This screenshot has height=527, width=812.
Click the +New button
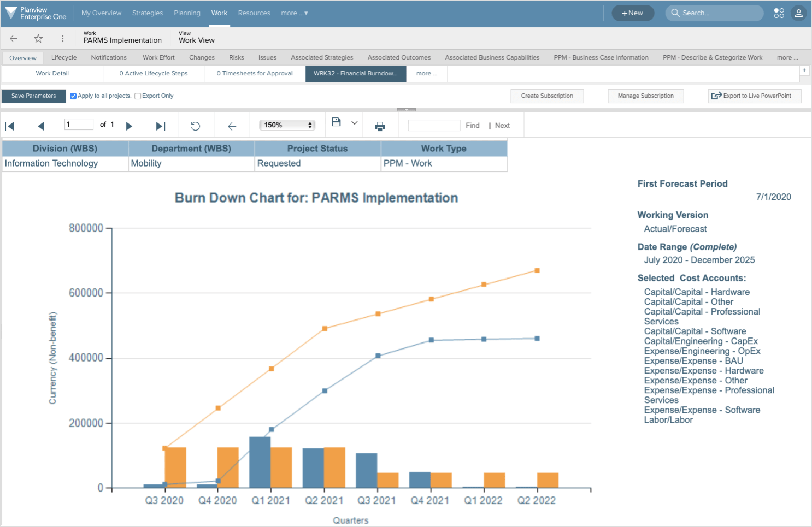(633, 13)
